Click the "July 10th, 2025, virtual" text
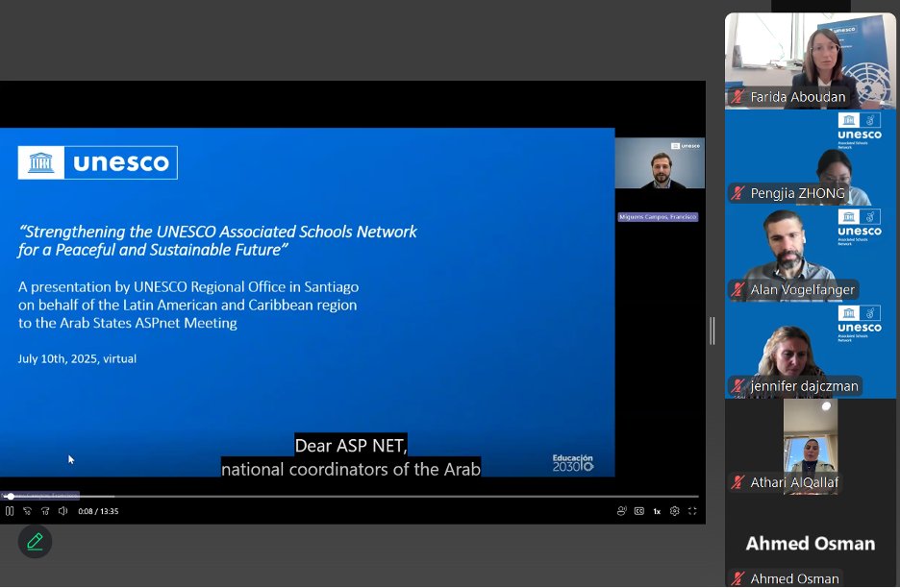900x588 pixels. pos(77,358)
